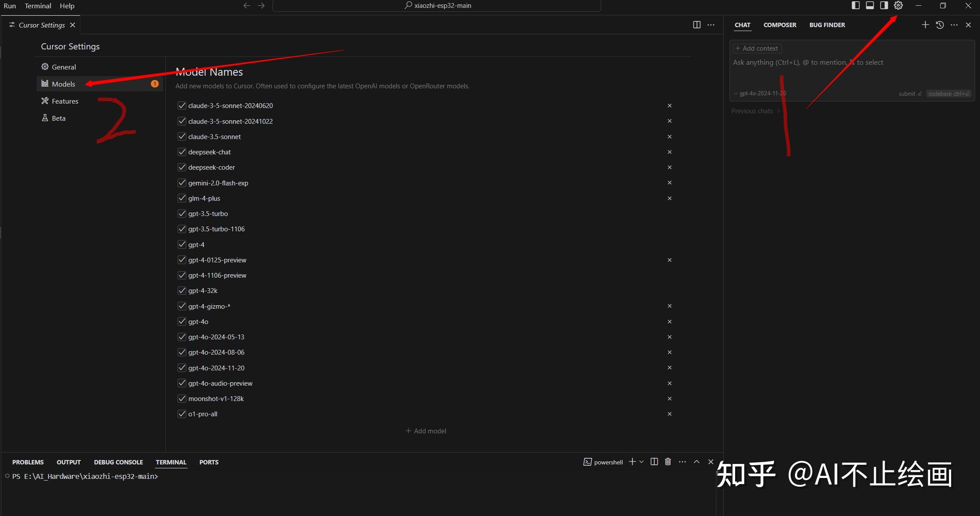Open Cursor settings gear icon in title bar

coord(898,6)
